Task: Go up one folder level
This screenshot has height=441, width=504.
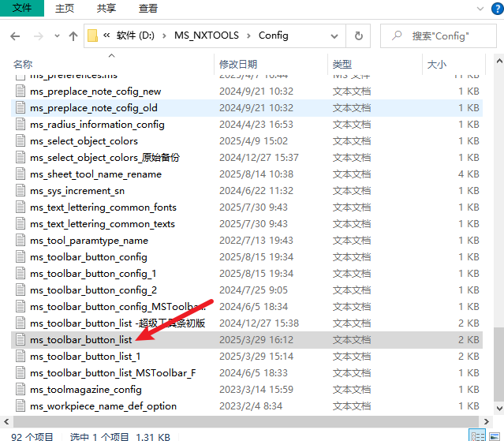Action: click(x=73, y=36)
